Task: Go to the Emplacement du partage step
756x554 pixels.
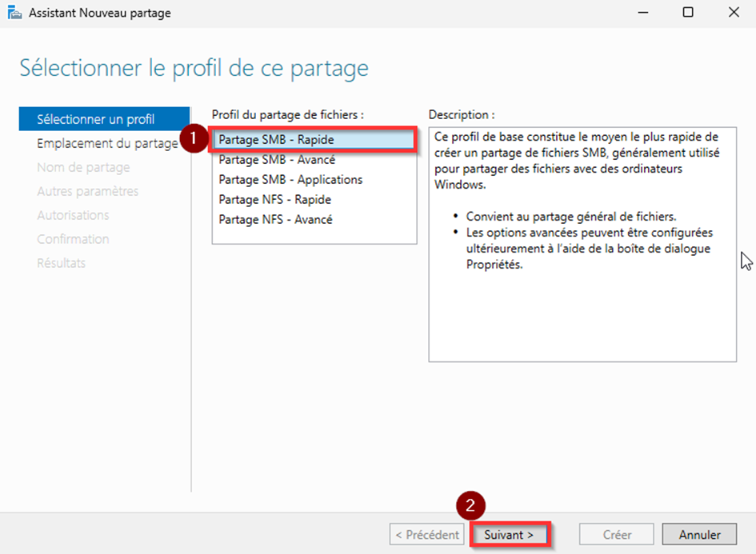Action: pos(106,144)
